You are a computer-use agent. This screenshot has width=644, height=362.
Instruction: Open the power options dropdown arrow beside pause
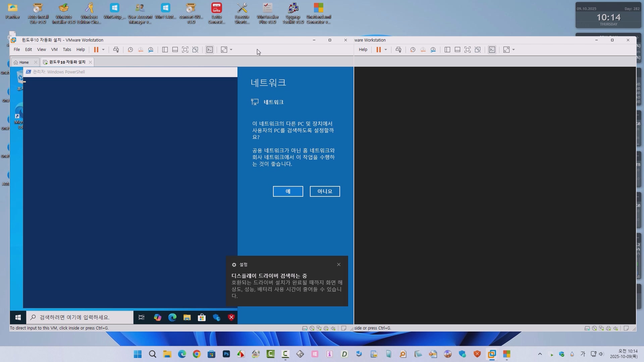point(103,50)
